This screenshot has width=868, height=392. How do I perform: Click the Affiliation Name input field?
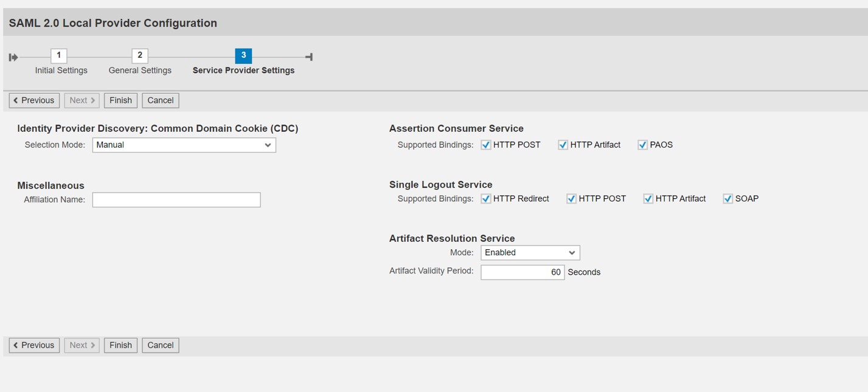176,199
